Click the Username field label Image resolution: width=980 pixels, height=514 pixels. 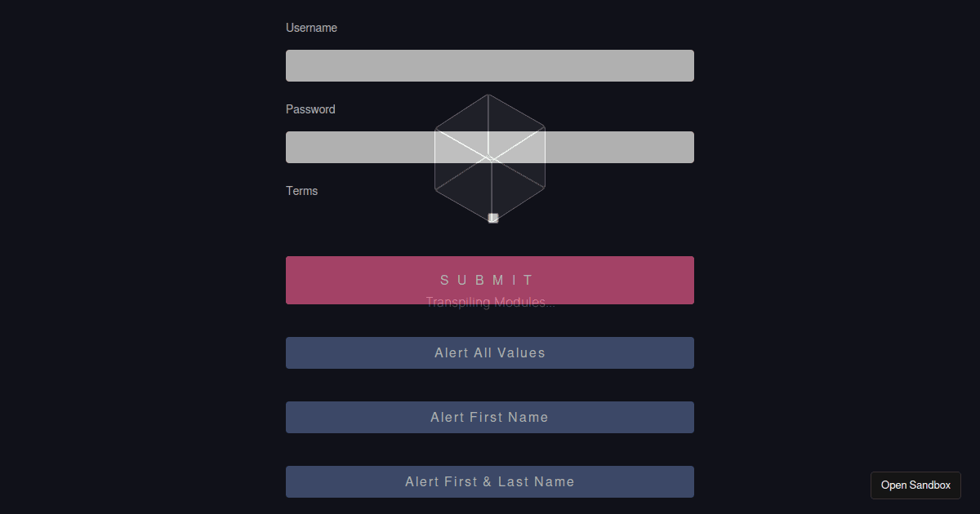(x=311, y=28)
